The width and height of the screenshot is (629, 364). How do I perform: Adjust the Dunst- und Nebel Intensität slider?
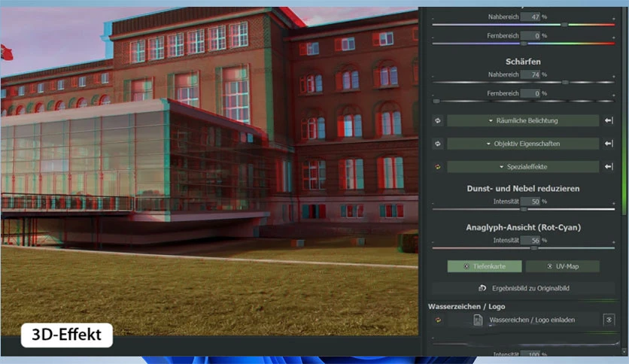[x=523, y=209]
